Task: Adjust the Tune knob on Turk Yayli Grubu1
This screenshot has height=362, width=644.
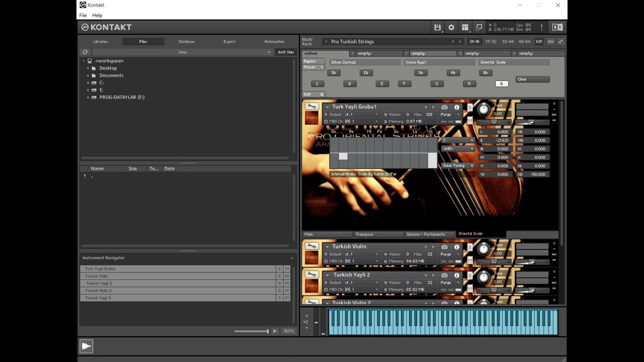Action: pyautogui.click(x=484, y=109)
